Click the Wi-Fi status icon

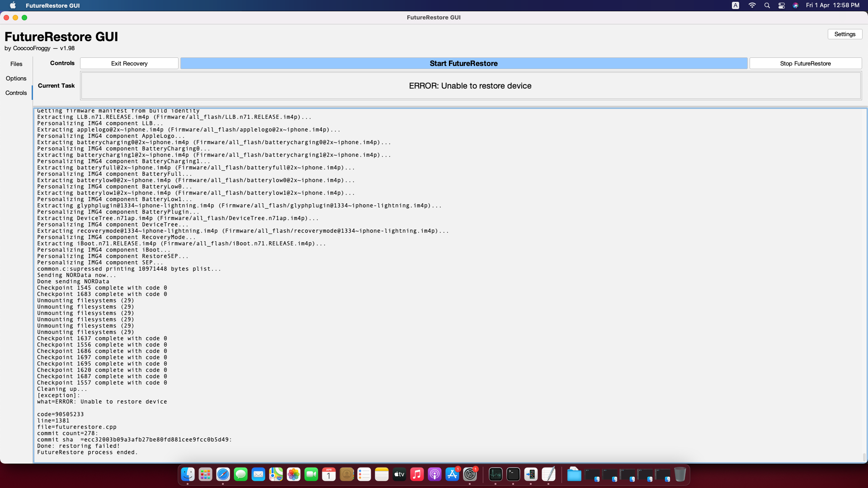752,5
